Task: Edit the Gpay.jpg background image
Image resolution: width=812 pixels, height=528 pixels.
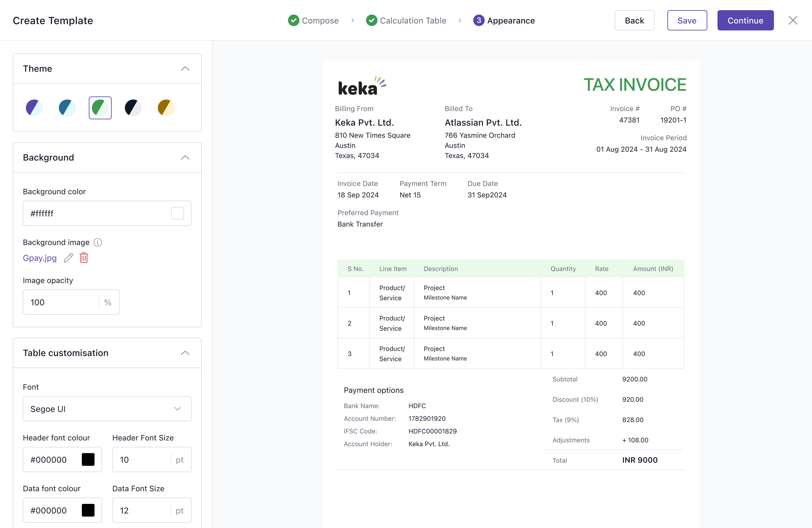Action: (68, 258)
